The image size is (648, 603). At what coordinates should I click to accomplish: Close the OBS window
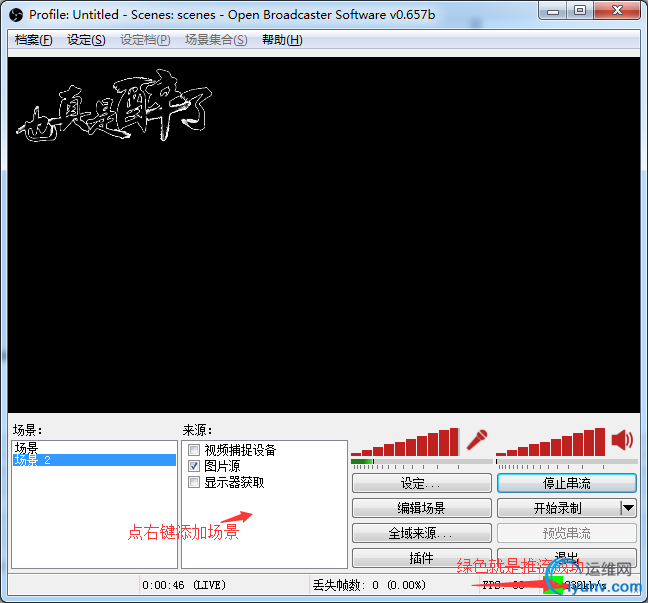point(617,11)
